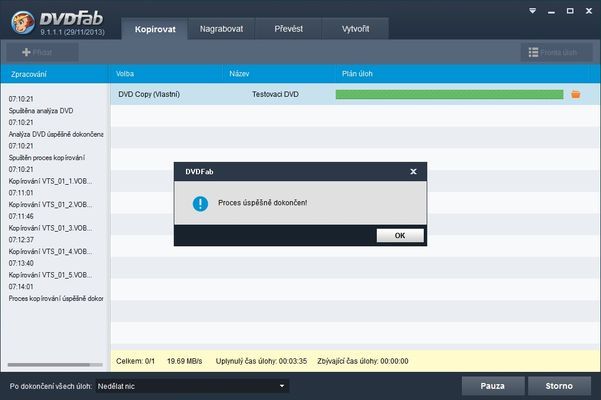Viewport: 601px width, 400px height.
Task: Click log entry Analýza DVD úspěšně dokončena
Action: (x=56, y=134)
